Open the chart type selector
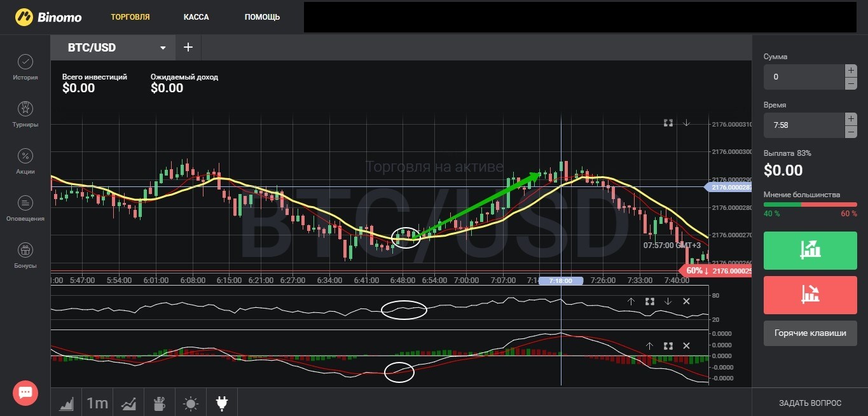Screen dimensions: 868x416 coord(67,403)
